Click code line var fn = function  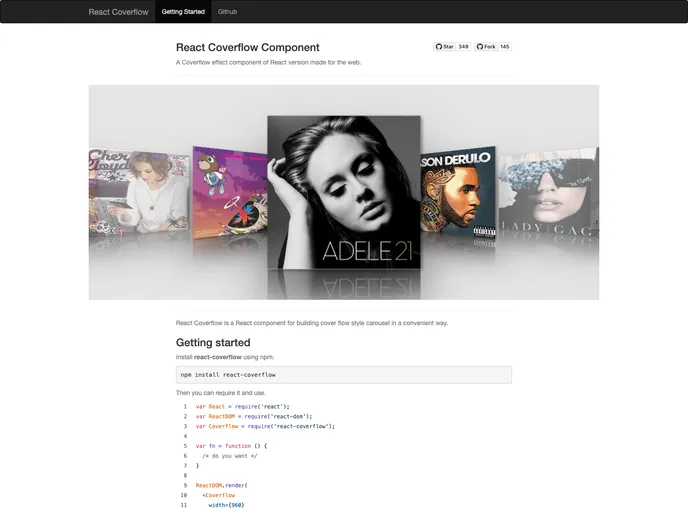pyautogui.click(x=231, y=446)
